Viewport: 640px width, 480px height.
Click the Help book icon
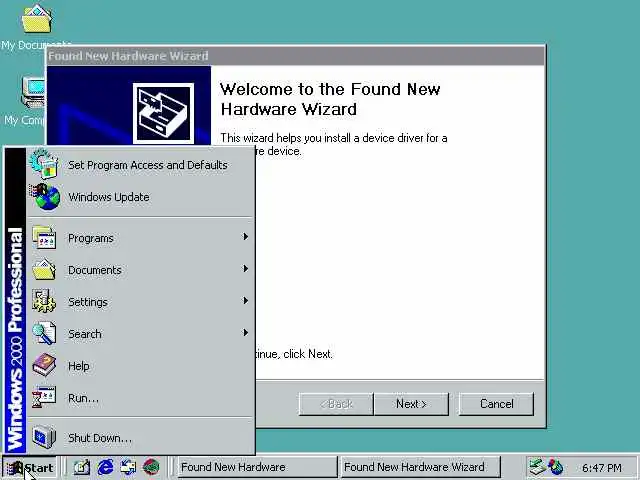(44, 365)
